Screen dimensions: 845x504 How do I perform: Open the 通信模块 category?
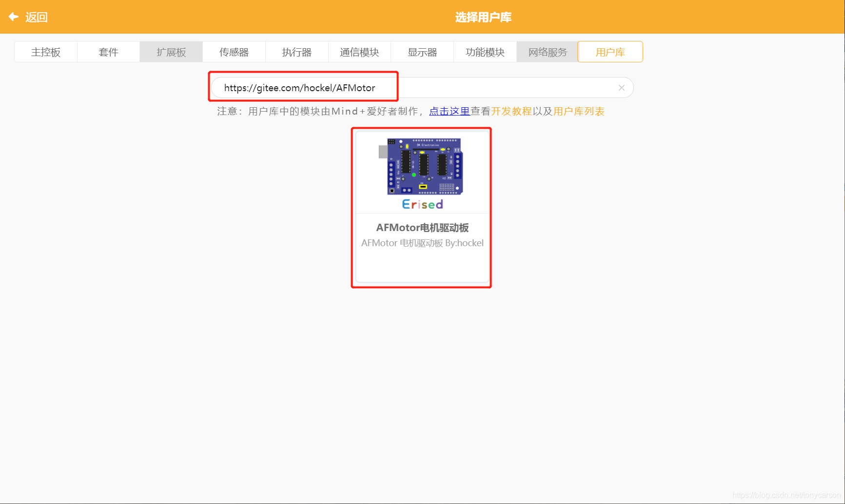pyautogui.click(x=359, y=52)
